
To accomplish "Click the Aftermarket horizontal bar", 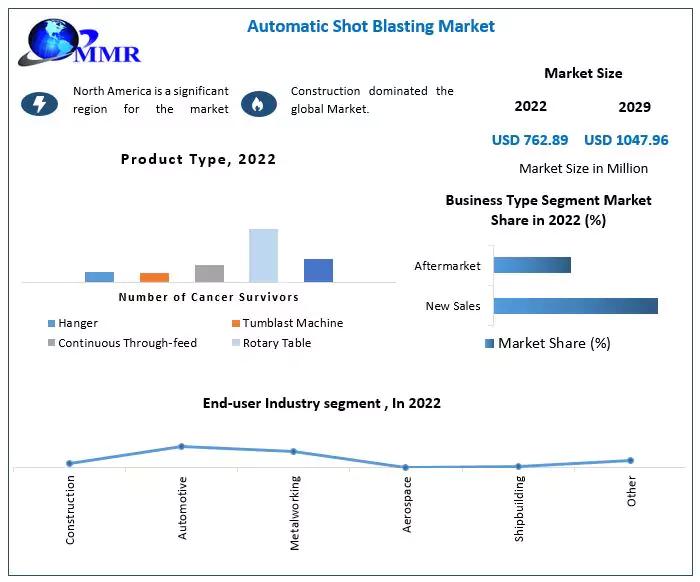I will coord(532,265).
